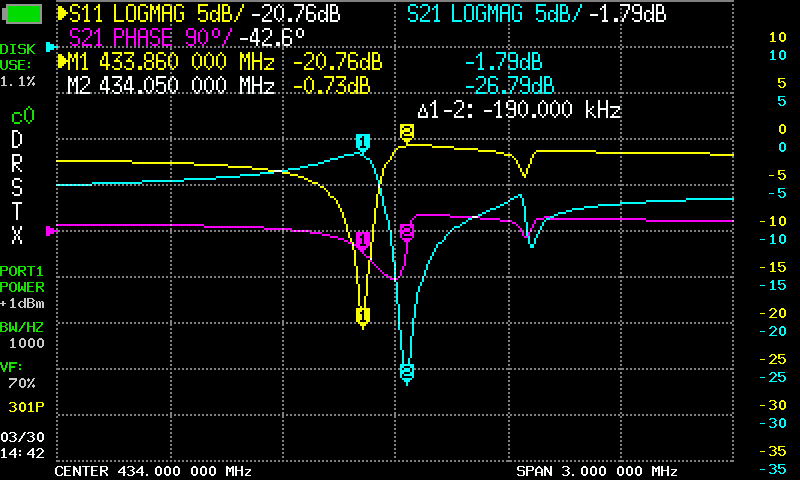Click cyan marker 2 at the S21 notch bottom
This screenshot has width=800, height=480.
tap(407, 372)
